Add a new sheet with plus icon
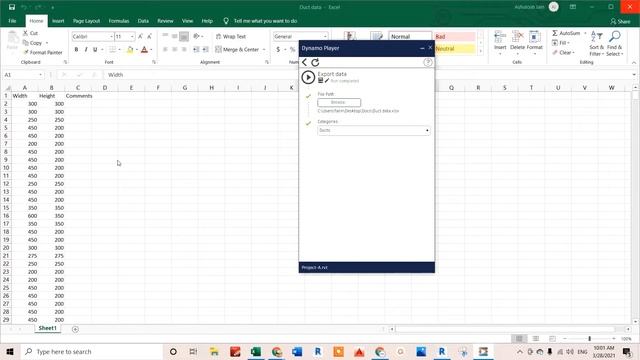 75,329
